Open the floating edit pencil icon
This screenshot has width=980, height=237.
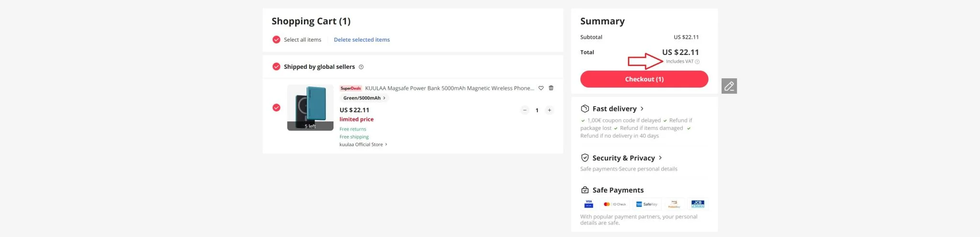click(x=729, y=86)
